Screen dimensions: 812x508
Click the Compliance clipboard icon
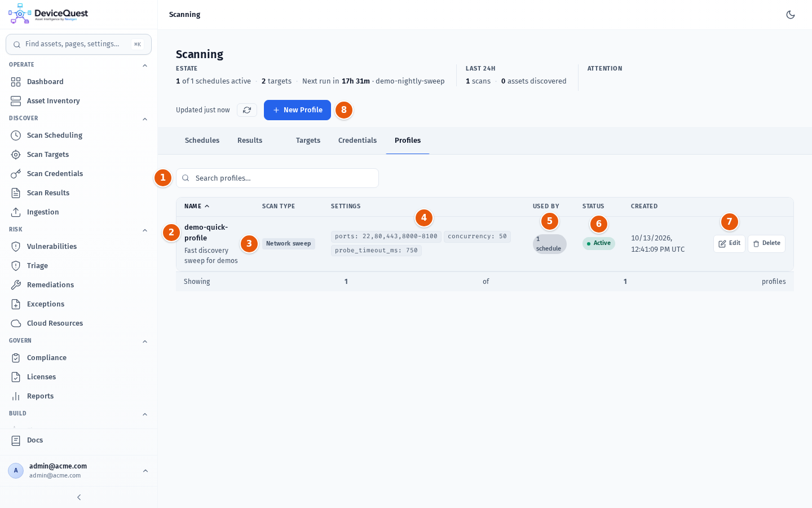click(16, 358)
